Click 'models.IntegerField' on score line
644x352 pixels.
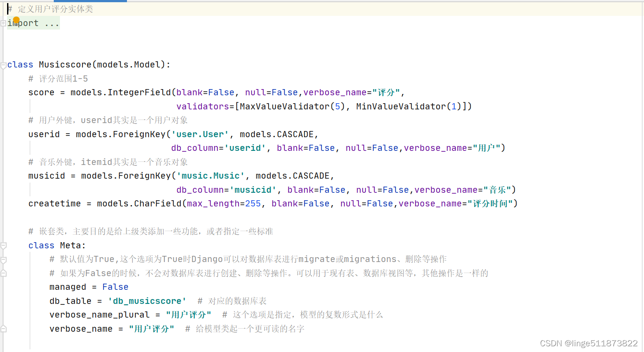(121, 93)
